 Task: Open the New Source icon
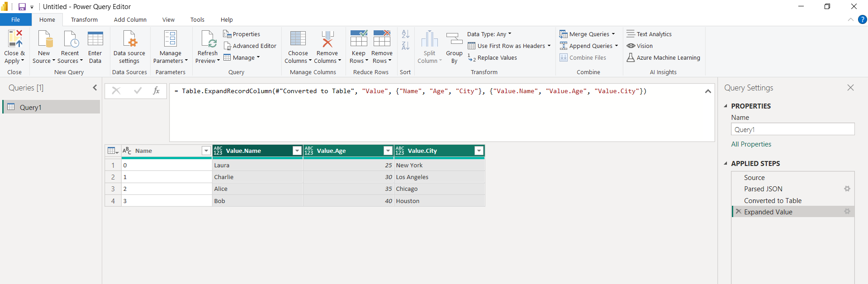point(45,39)
